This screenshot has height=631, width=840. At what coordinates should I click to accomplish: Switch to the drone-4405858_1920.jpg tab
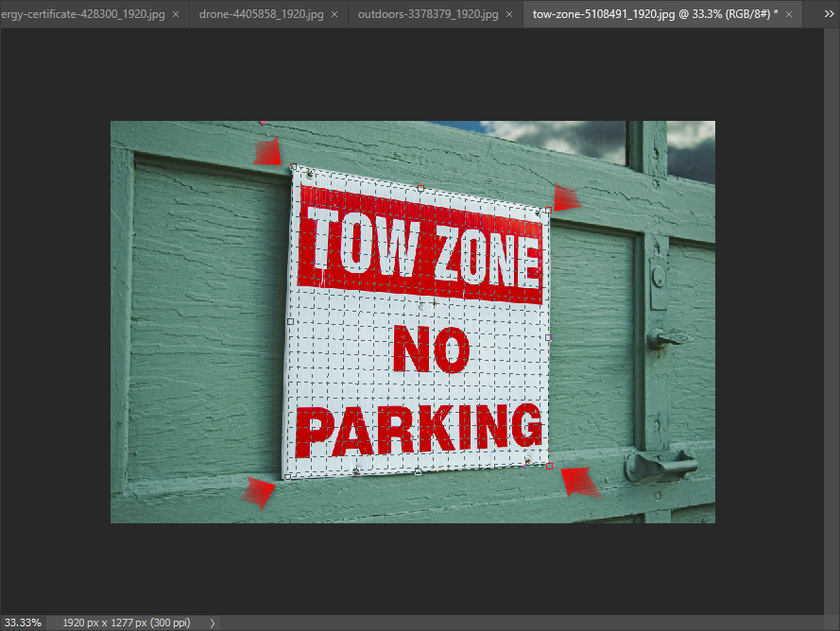pos(261,14)
